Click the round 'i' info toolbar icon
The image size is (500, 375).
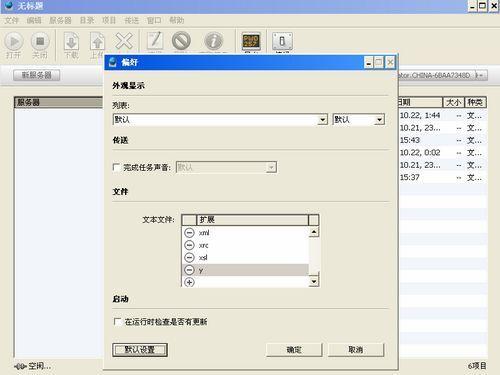214,41
